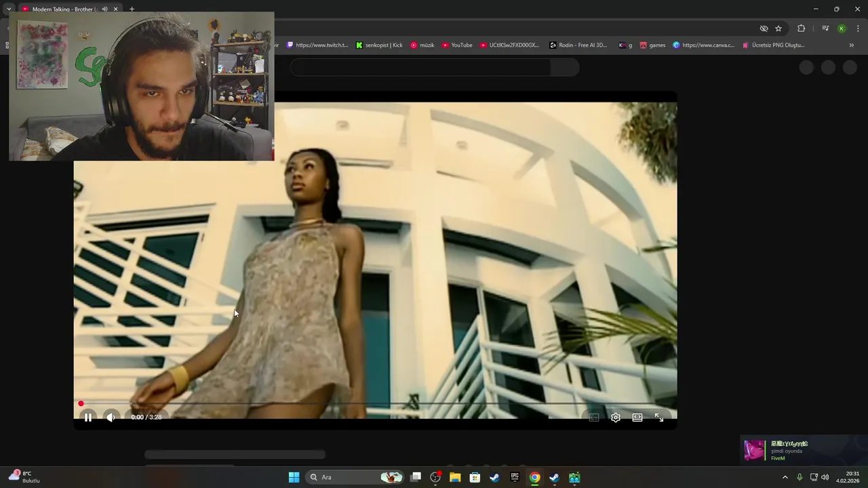This screenshot has width=868, height=488.
Task: Open the media control icon in toolbar
Action: point(825,28)
